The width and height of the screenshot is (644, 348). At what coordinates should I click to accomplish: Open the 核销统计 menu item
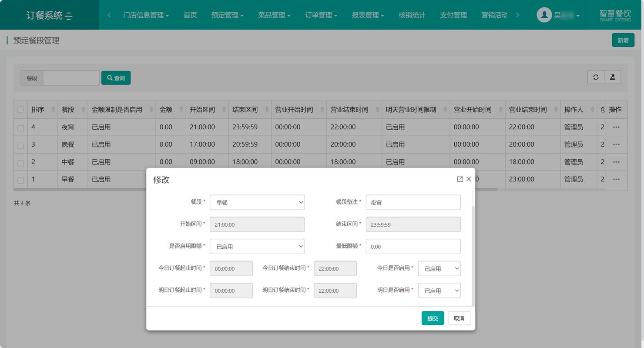click(412, 15)
